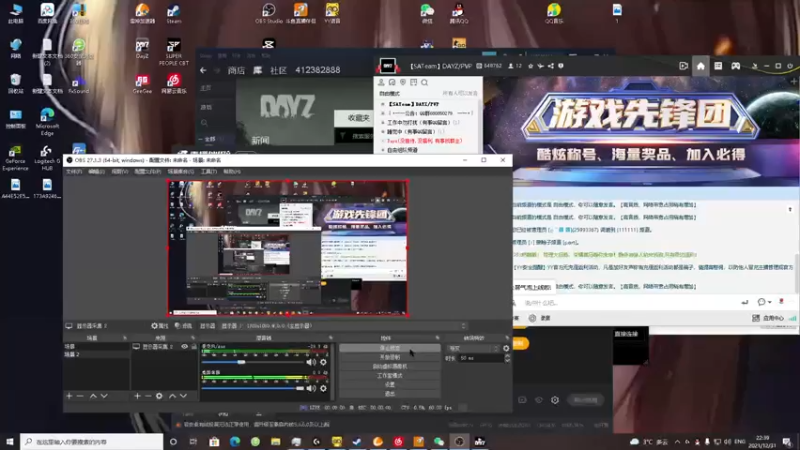Show hidden system tray icons chevron
800x450 pixels.
click(x=677, y=442)
